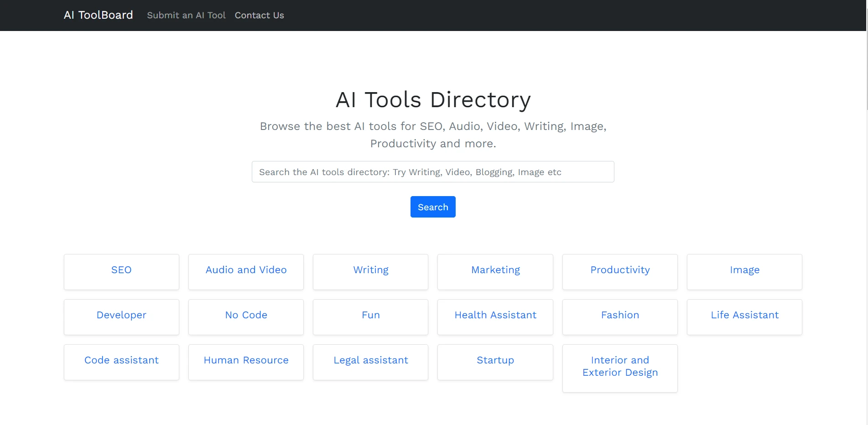Open the SEO category
Image resolution: width=868 pixels, height=425 pixels.
coord(121,272)
